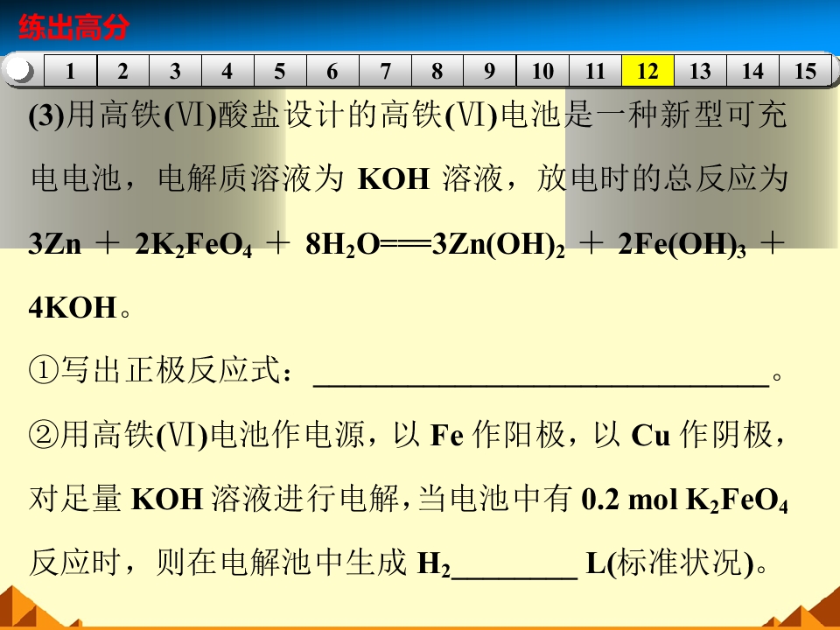Image resolution: width=840 pixels, height=630 pixels.
Task: Jump to question 2
Action: coord(122,71)
